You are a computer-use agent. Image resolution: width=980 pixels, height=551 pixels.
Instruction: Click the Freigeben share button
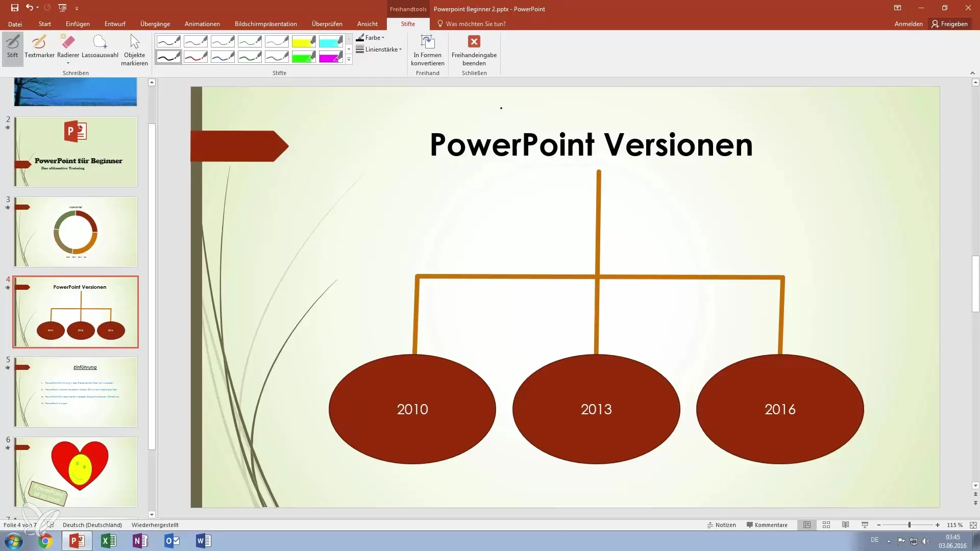tap(950, 24)
